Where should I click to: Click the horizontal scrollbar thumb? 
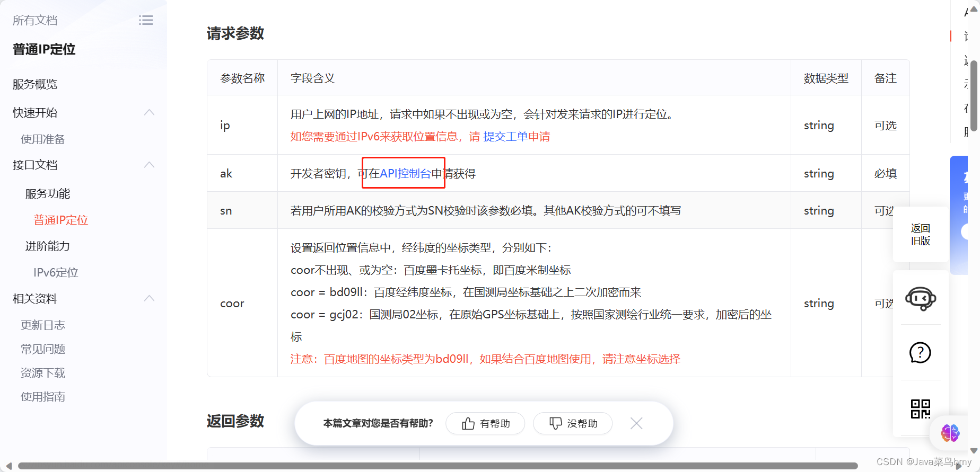(x=437, y=466)
